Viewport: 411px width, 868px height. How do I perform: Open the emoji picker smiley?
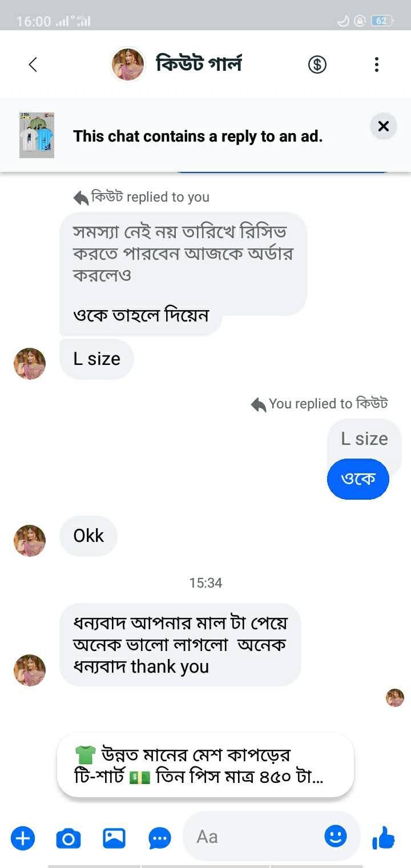pos(335,837)
